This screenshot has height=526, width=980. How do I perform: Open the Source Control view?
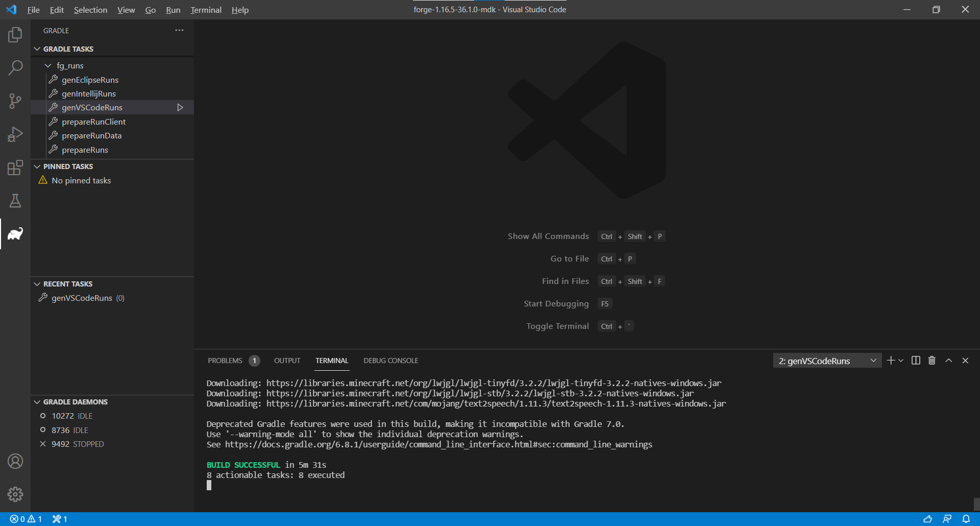pos(15,101)
